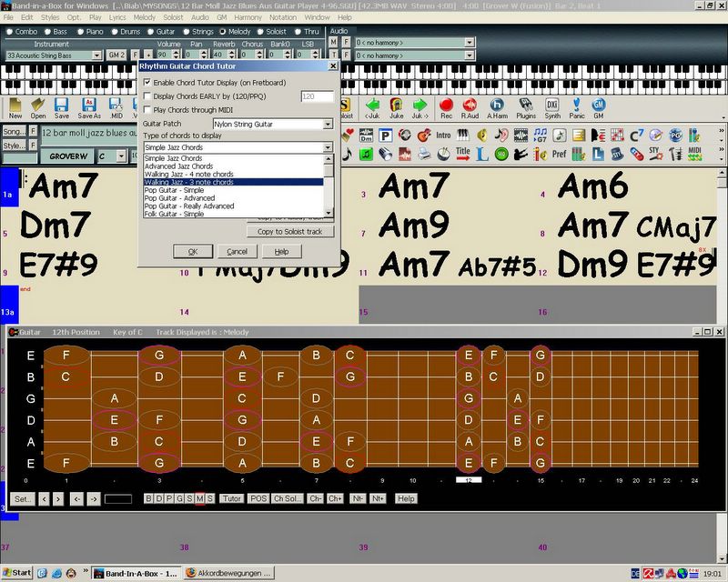Screen dimensions: 728x582
Task: Click the Open song folder icon
Action: point(38,108)
